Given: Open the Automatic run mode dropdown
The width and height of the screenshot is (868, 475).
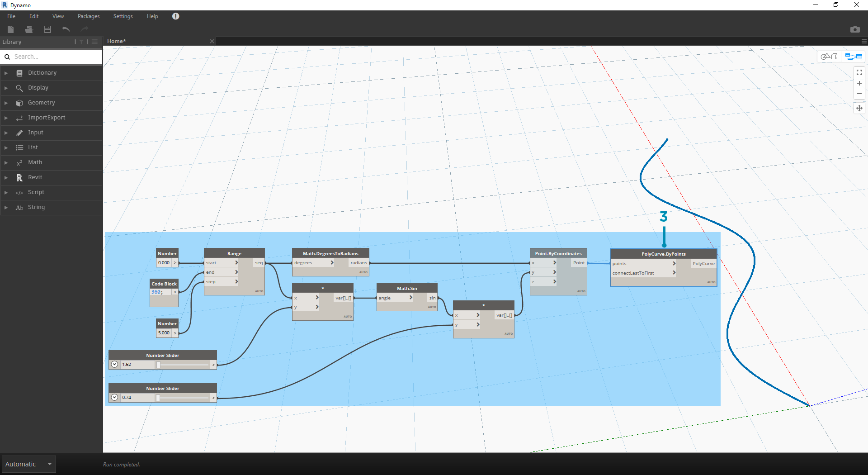Looking at the screenshot, I should point(28,464).
